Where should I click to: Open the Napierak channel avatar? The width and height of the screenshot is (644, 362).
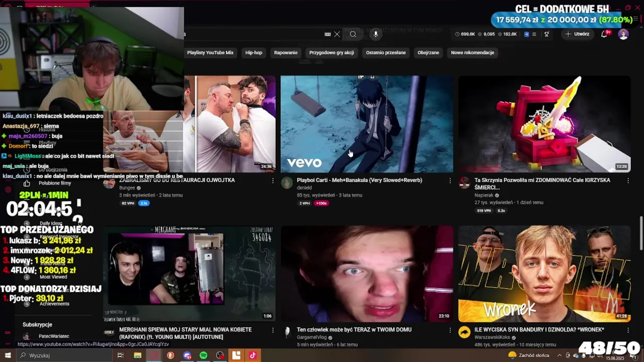point(464,183)
